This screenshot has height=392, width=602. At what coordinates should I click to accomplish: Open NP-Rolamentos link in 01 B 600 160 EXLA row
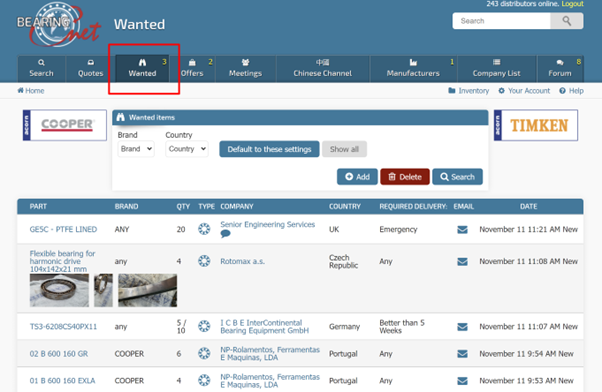(270, 380)
